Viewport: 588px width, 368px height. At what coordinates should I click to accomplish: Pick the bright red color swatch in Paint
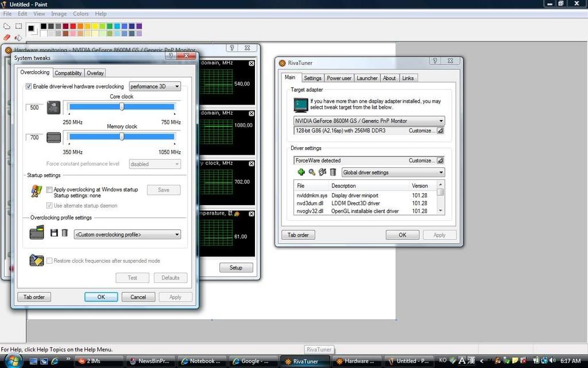click(73, 26)
